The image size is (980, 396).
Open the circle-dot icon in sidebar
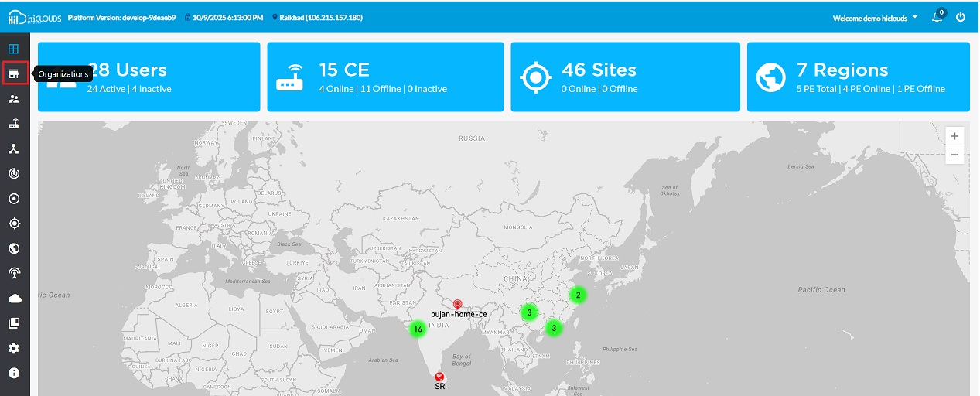13,199
